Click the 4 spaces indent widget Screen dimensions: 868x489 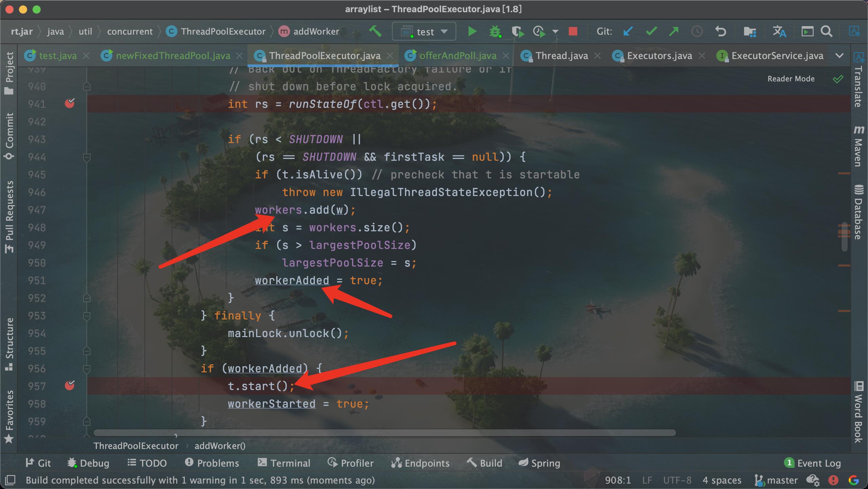[x=722, y=480]
